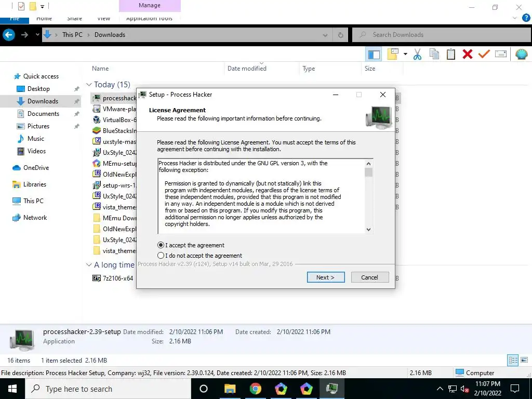Open the quick access toolbar dropdown

[x=42, y=6]
